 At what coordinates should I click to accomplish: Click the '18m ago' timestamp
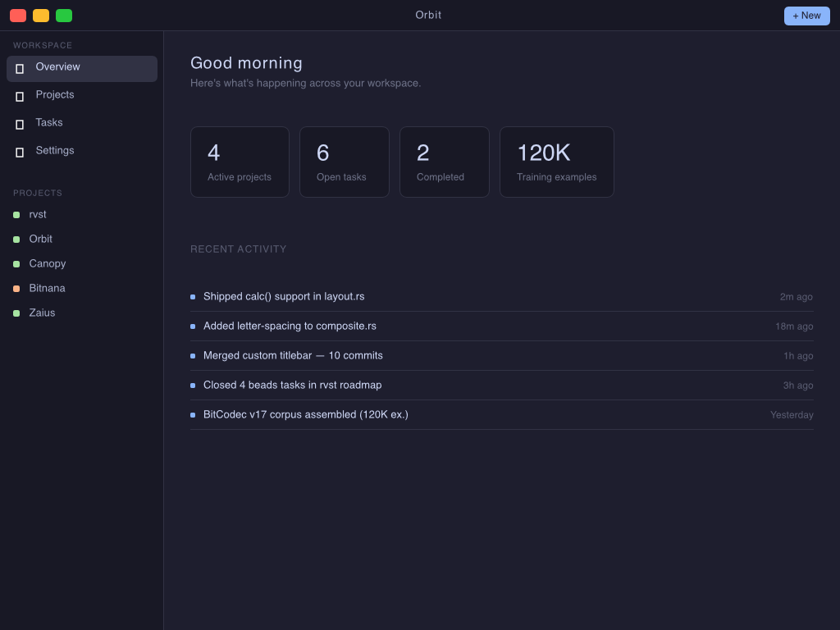[794, 326]
